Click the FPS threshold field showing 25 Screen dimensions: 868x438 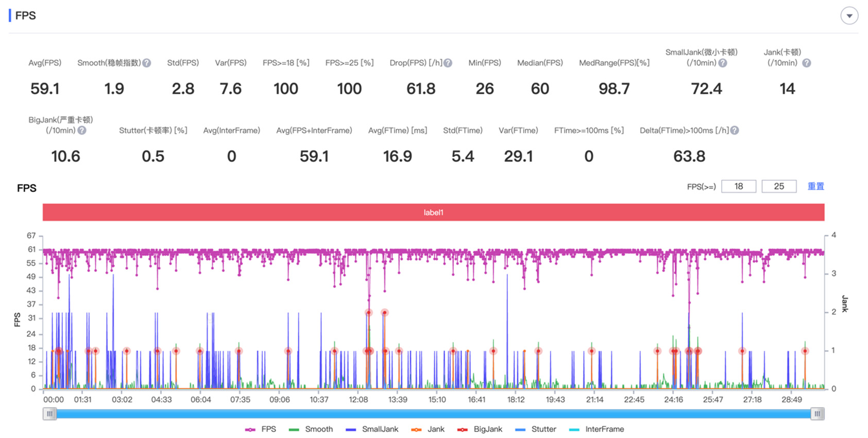[779, 187]
